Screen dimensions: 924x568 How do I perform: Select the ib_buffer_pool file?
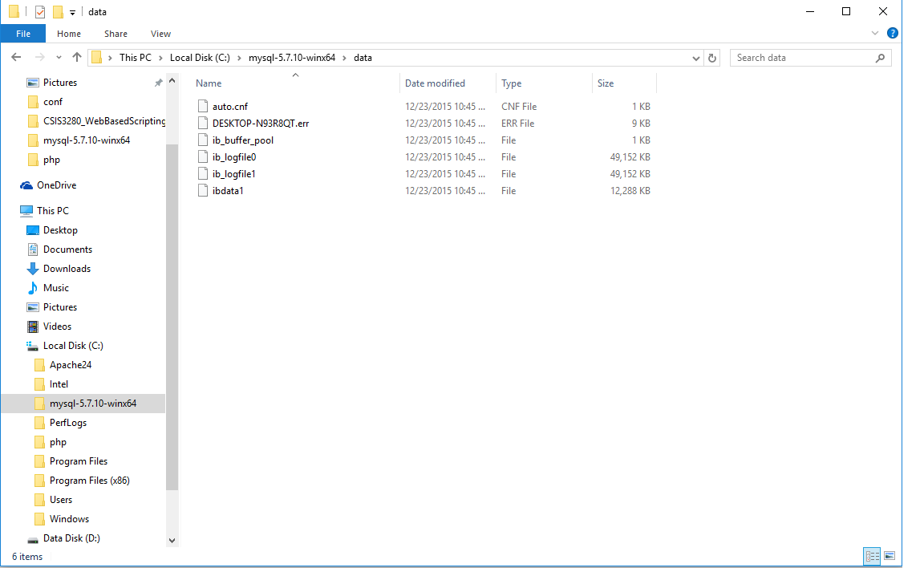point(243,140)
